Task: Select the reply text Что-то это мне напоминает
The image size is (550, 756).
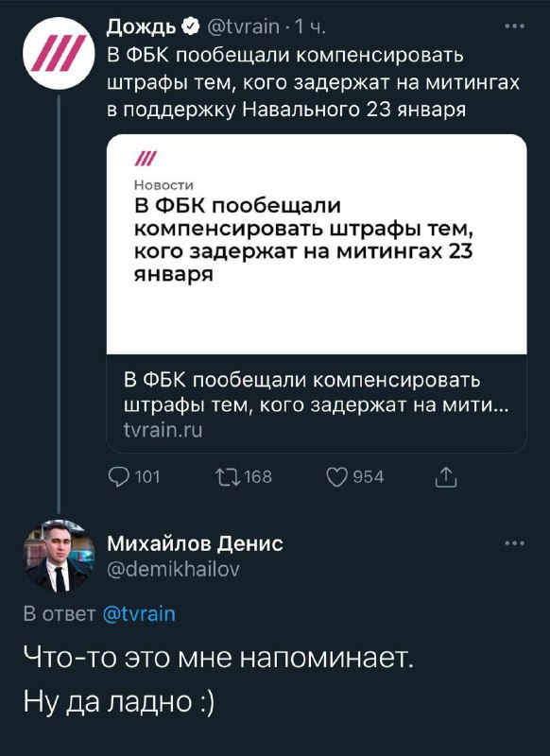Action: coord(218,658)
